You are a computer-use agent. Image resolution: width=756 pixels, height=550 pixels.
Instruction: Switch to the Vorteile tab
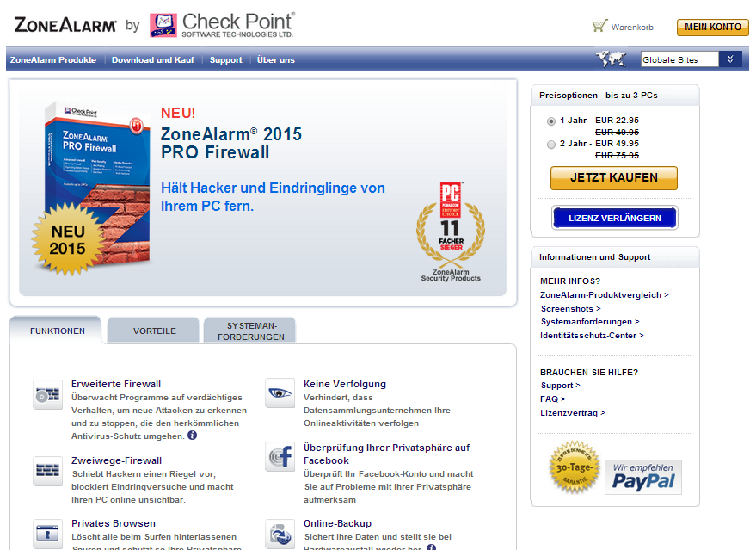[x=154, y=331]
